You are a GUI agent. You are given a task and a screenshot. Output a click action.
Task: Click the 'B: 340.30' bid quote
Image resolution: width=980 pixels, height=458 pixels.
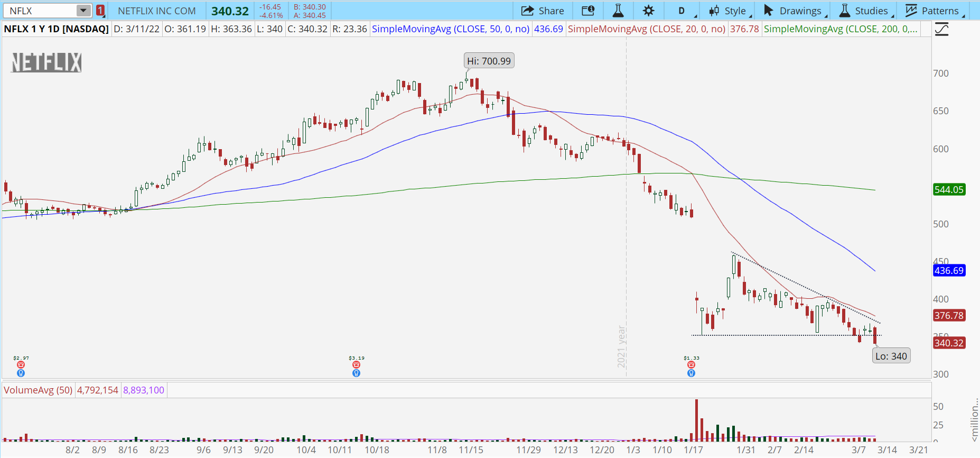(x=310, y=7)
